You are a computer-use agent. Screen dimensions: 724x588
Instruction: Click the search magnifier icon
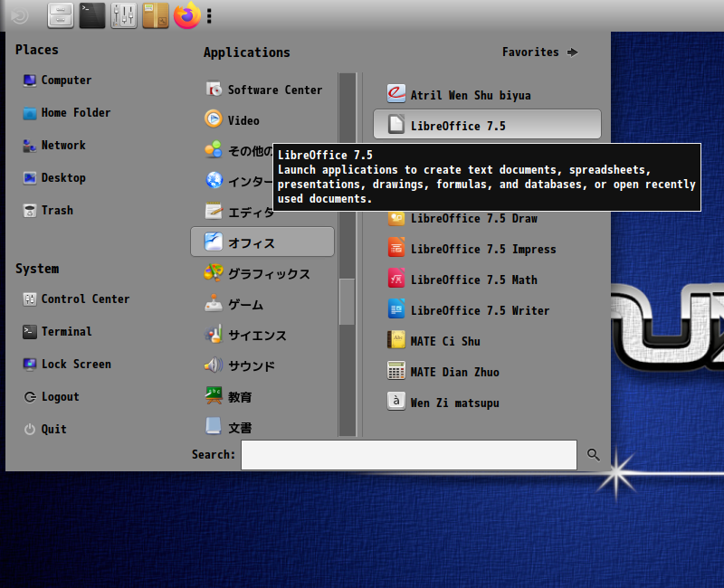(x=594, y=455)
